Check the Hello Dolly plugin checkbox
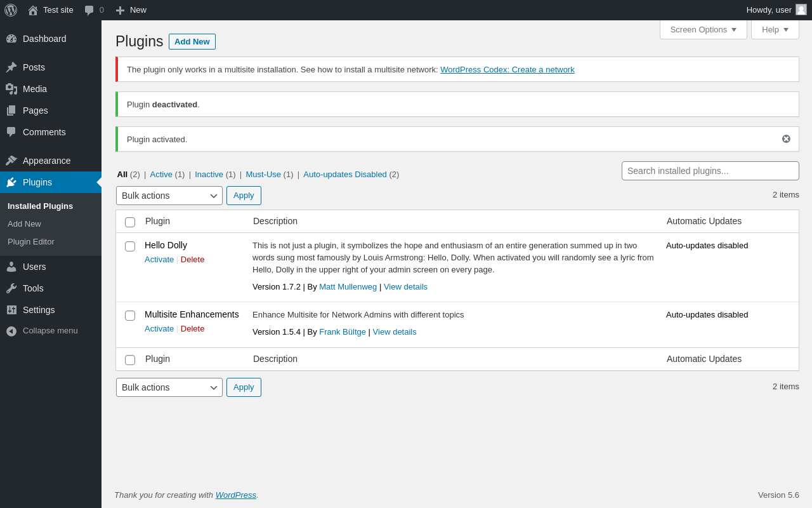Screen dimensions: 812x508 tap(130, 246)
